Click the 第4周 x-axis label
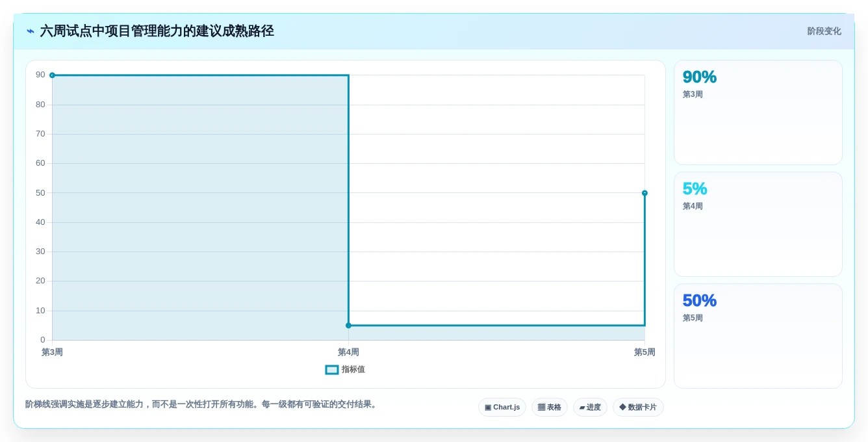Screen dimensions: 868x442 [x=348, y=352]
